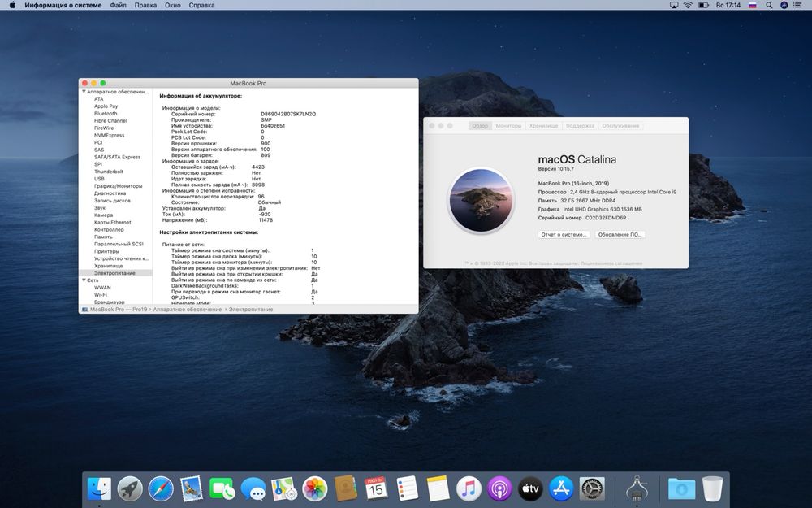Open the Apple menu
The width and height of the screenshot is (812, 508).
click(12, 5)
